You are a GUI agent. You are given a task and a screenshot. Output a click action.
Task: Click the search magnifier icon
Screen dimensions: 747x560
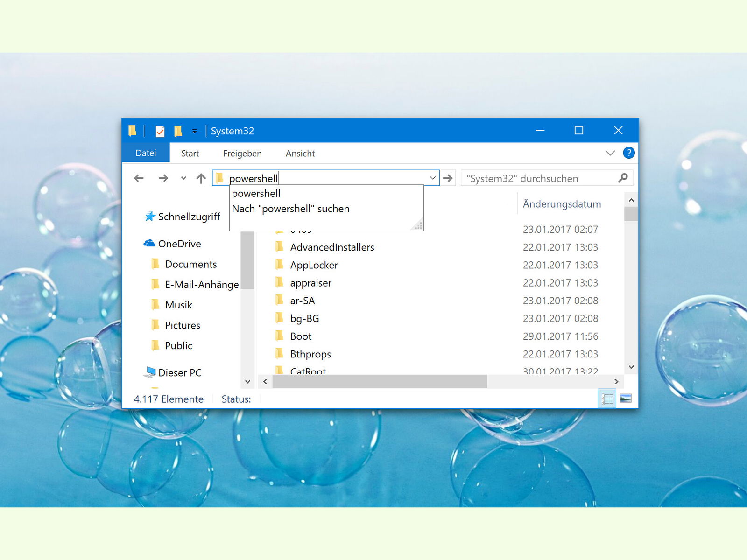(623, 178)
